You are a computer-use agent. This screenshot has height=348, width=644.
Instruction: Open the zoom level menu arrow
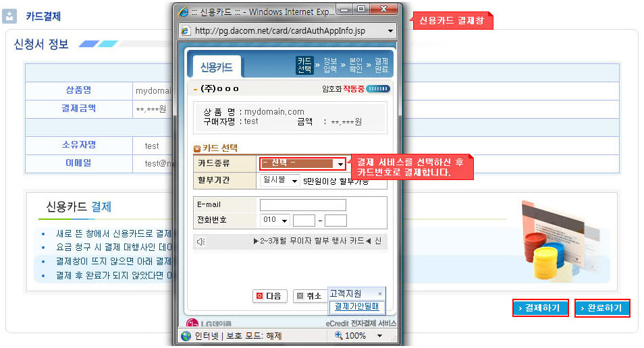[x=379, y=336]
